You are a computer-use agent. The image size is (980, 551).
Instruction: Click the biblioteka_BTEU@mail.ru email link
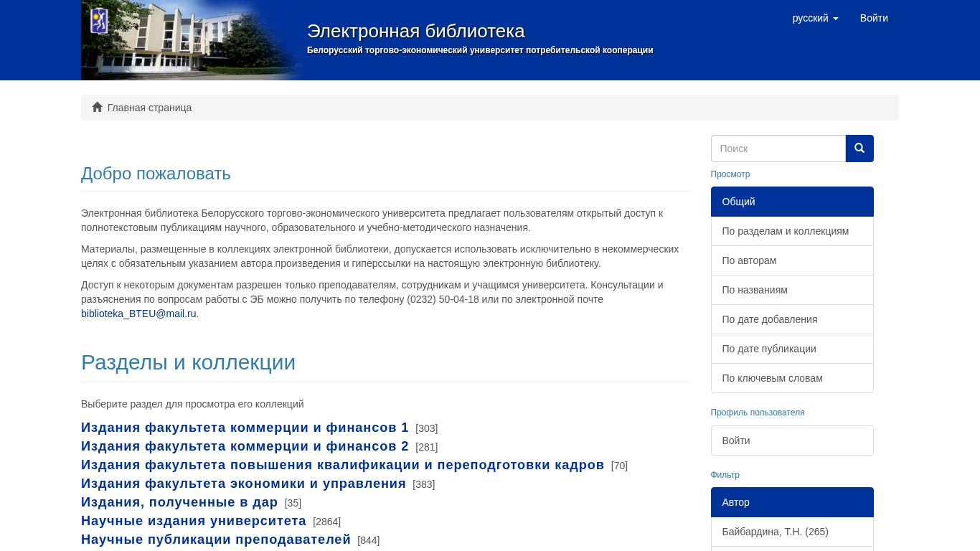138,314
